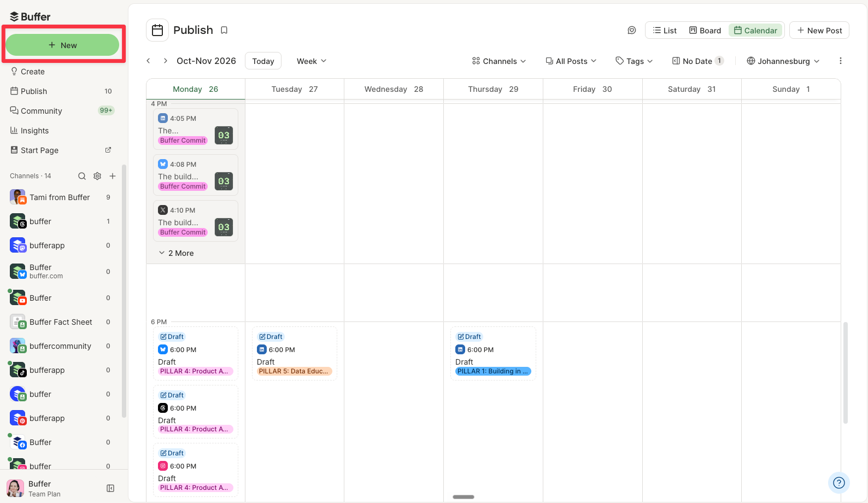Open the three-dot more options menu

click(x=841, y=61)
